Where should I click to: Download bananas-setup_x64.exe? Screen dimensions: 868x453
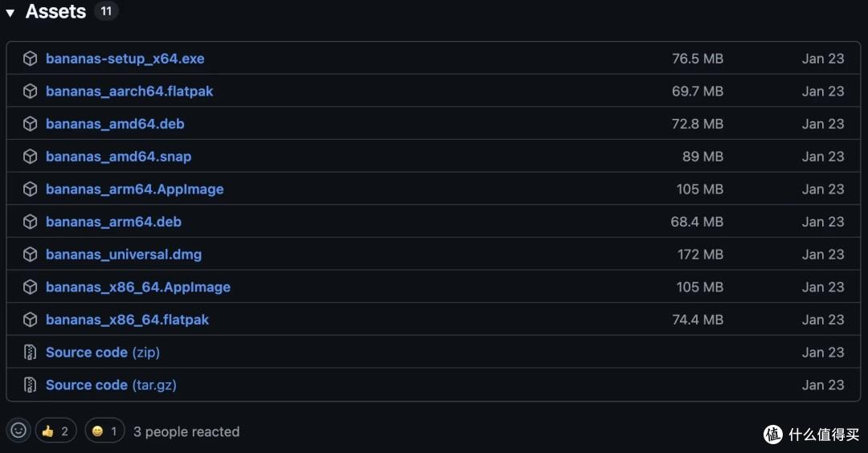coord(125,59)
